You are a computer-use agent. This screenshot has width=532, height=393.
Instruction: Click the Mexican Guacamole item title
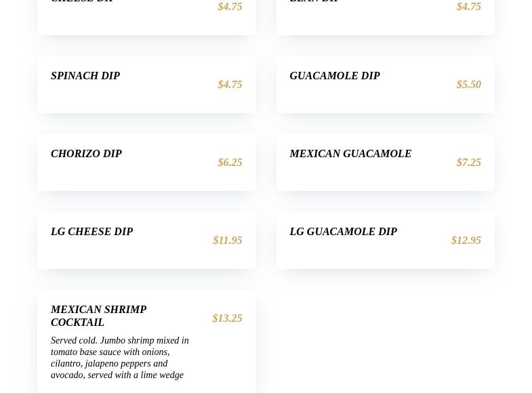click(350, 154)
